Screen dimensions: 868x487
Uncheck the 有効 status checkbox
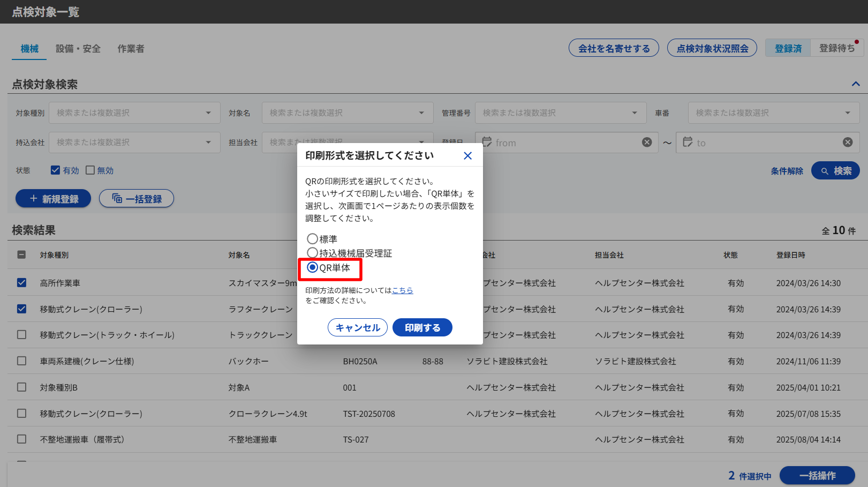55,170
